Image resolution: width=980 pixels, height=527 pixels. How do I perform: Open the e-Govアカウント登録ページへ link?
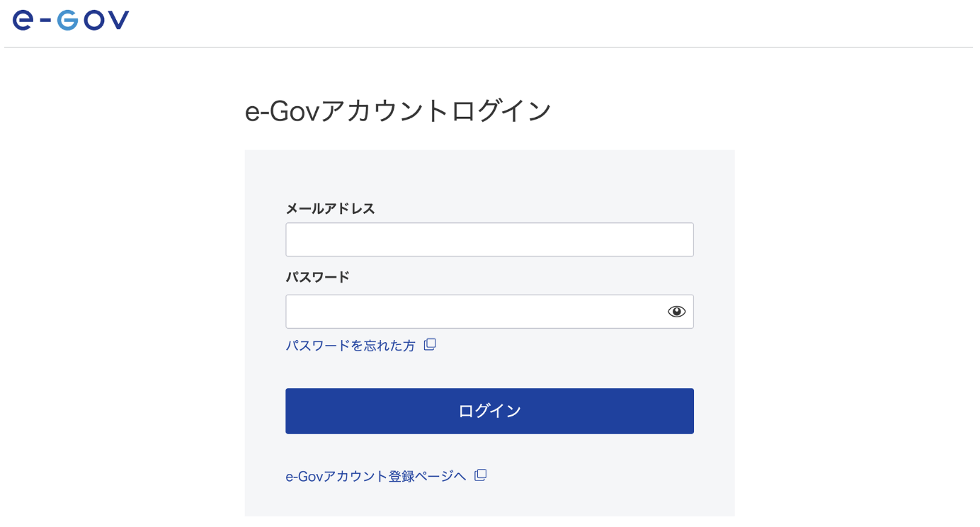pos(375,476)
